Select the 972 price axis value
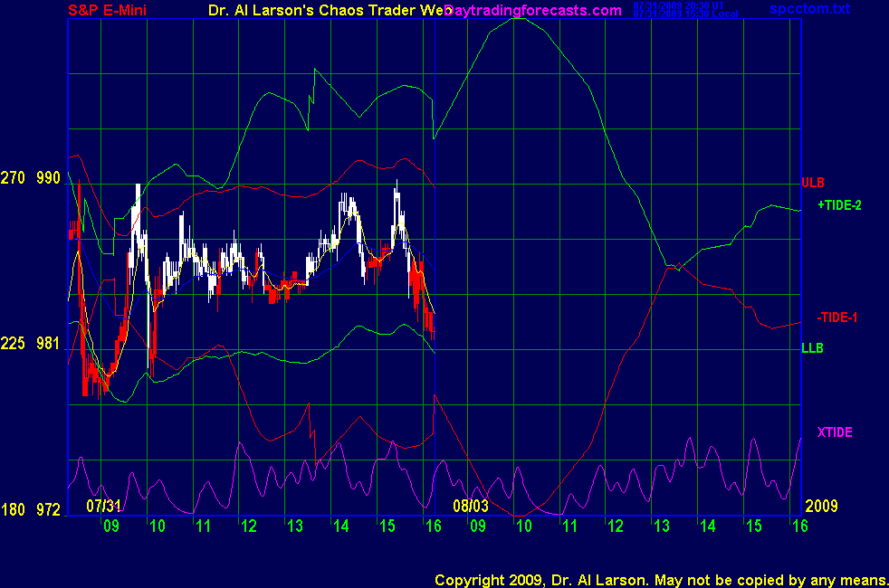Viewport: 889px width, 588px height. (x=48, y=510)
